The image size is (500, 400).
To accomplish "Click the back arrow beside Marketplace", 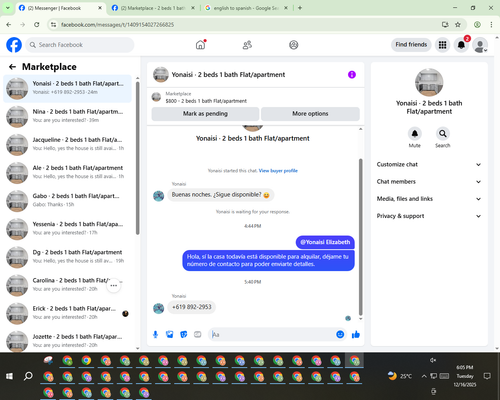I will click(x=12, y=67).
